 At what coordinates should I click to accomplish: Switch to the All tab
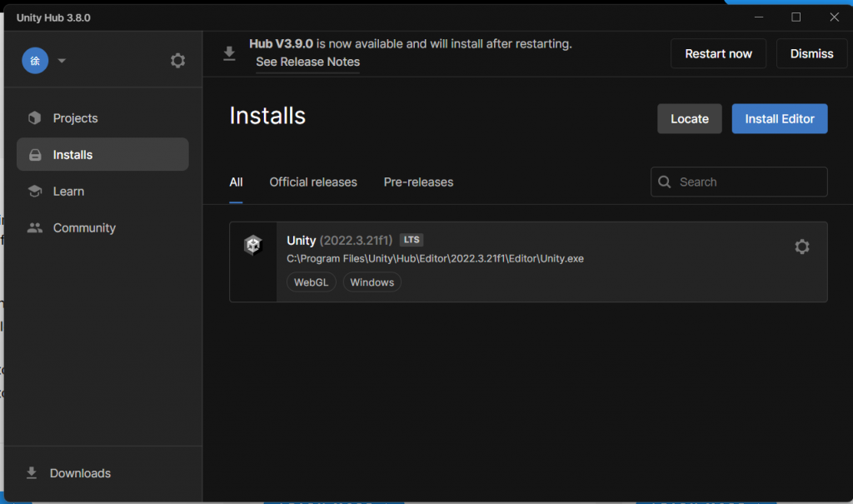pyautogui.click(x=236, y=182)
